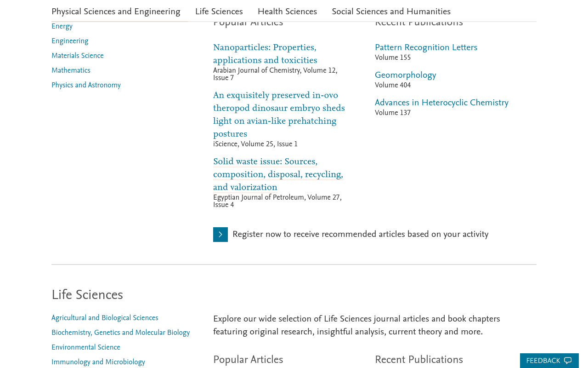Open the Energy subject link
The height and width of the screenshot is (368, 588).
[62, 27]
